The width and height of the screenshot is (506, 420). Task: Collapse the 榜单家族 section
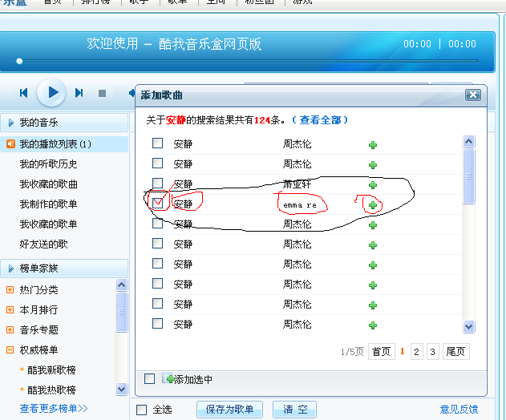[11, 269]
